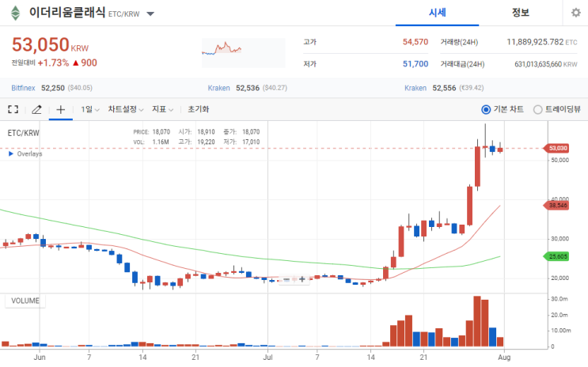Switch to the 시세 tab

tap(438, 13)
